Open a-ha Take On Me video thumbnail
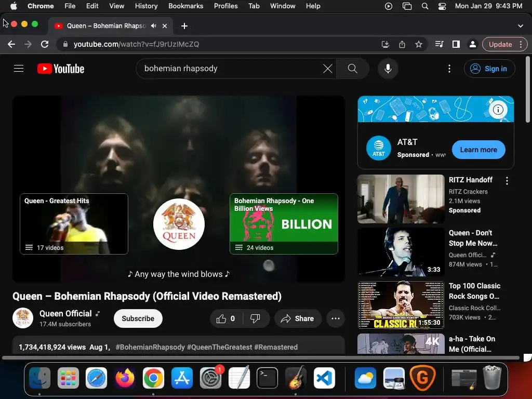Image resolution: width=532 pixels, height=399 pixels. coord(401,344)
